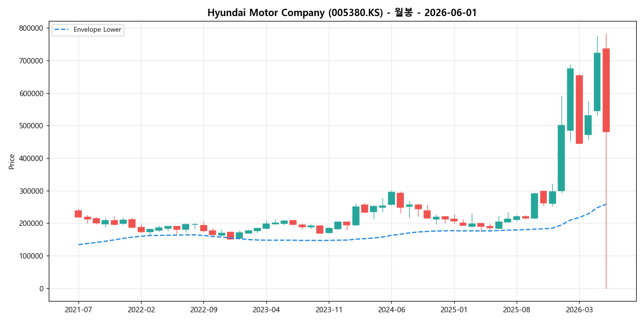Viewport: 644px width, 322px height.
Task: Click the 200000 y-axis tick label
Action: coord(31,223)
